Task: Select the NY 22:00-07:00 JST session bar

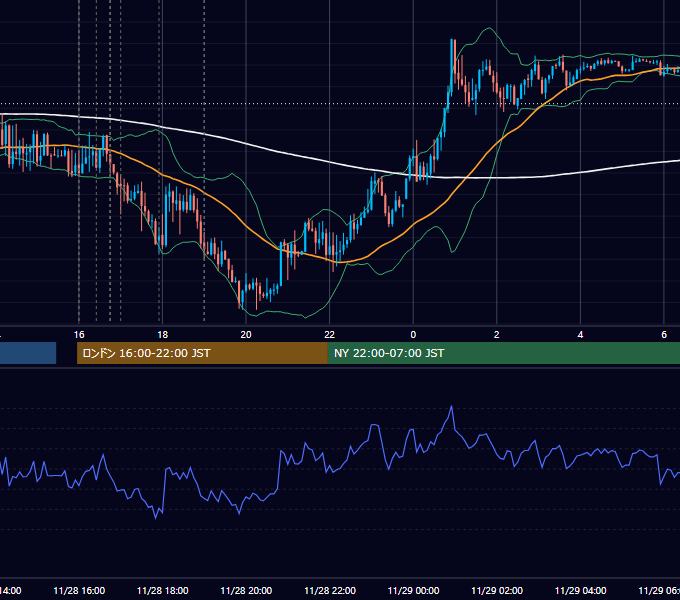Action: 503,353
